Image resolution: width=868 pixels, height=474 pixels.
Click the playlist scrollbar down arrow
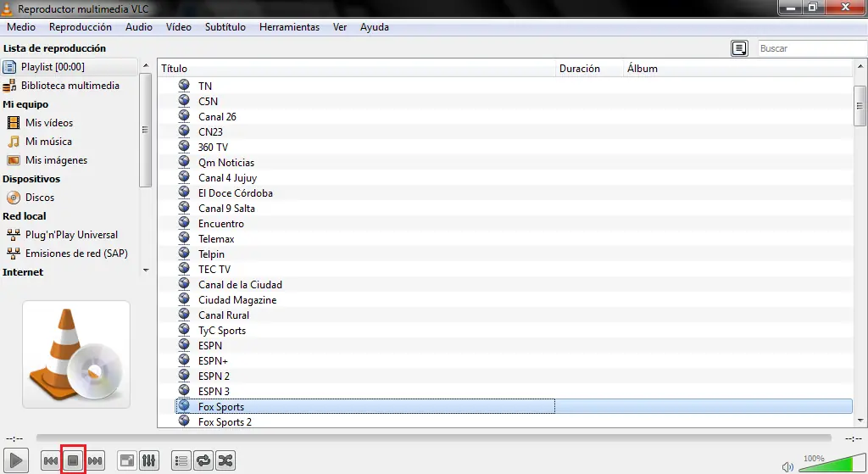click(860, 421)
